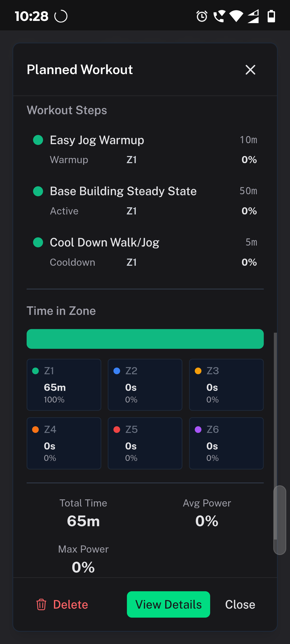
Task: Click the trash icon next to Delete
Action: (41, 605)
